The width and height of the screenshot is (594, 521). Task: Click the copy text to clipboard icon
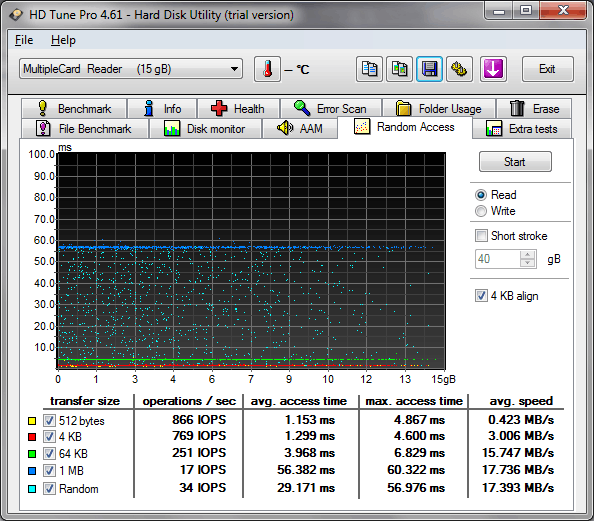pos(369,69)
